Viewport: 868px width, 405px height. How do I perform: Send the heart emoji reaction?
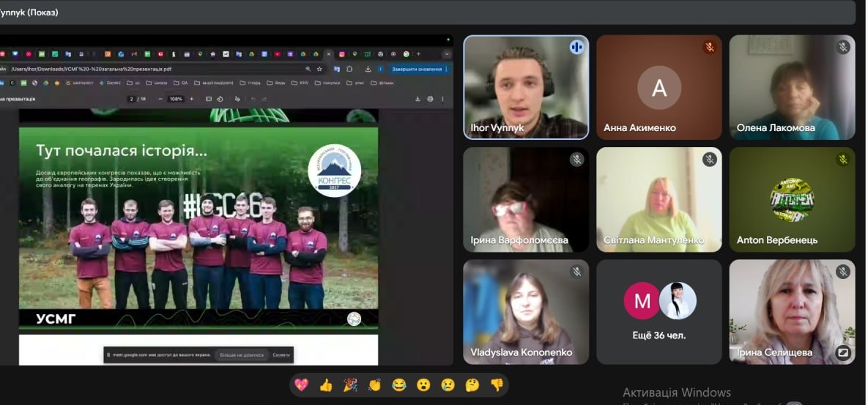(x=301, y=385)
